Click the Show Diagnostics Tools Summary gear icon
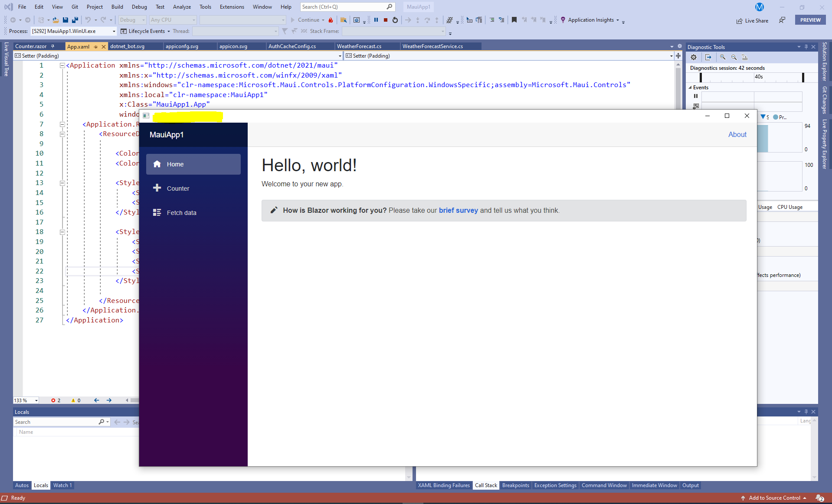 pyautogui.click(x=694, y=57)
